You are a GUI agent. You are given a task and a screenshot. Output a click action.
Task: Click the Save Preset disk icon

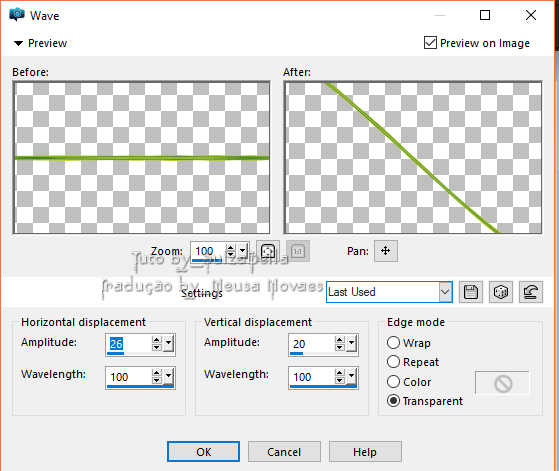(x=471, y=292)
